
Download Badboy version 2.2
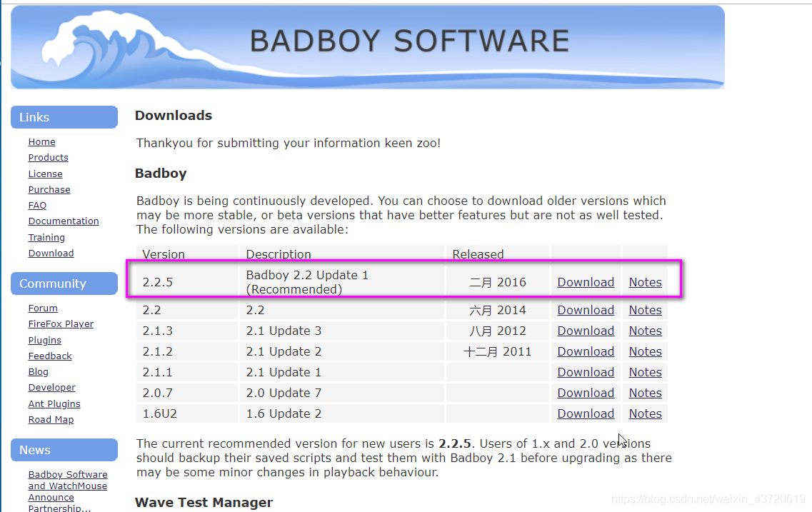[586, 310]
